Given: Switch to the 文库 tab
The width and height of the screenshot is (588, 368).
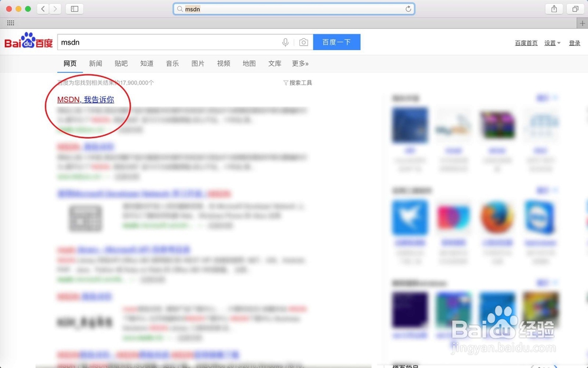Looking at the screenshot, I should coord(275,63).
